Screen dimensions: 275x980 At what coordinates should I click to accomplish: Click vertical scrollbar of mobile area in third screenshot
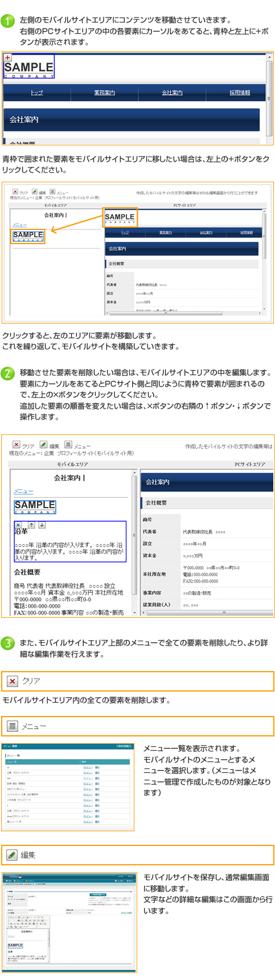tap(134, 542)
